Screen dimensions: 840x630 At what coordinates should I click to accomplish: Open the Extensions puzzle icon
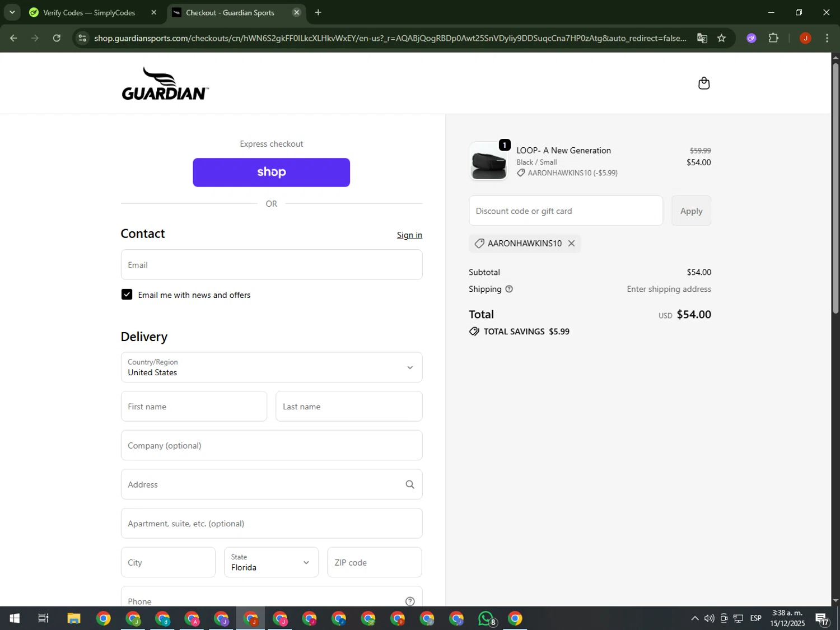click(773, 38)
